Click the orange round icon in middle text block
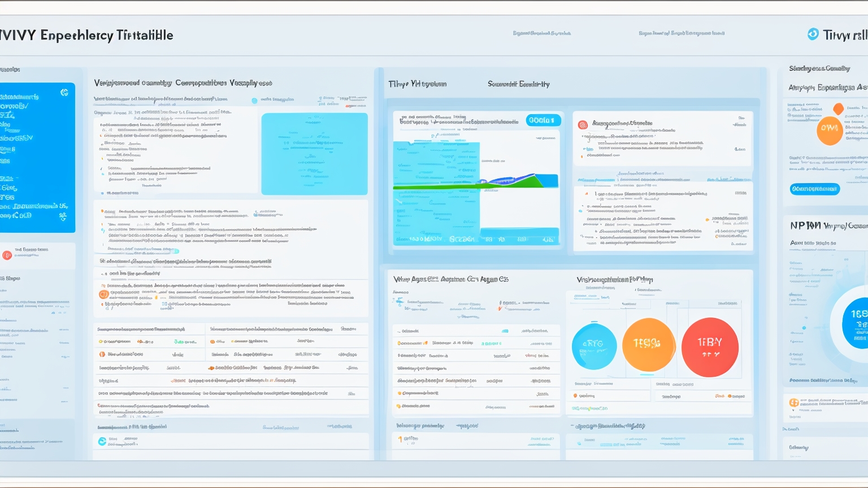This screenshot has width=868, height=488. tap(104, 294)
